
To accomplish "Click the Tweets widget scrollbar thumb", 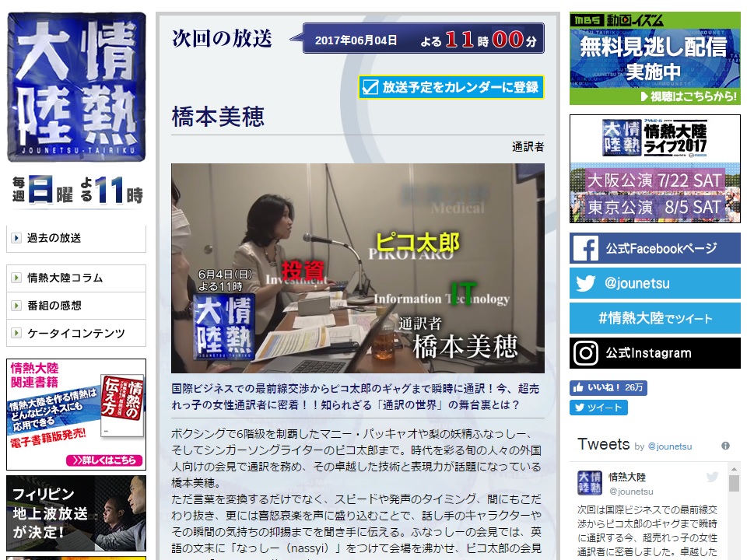I will coord(734,483).
